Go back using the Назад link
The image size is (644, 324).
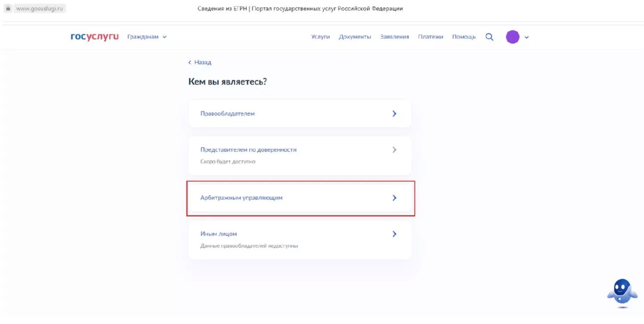(200, 62)
